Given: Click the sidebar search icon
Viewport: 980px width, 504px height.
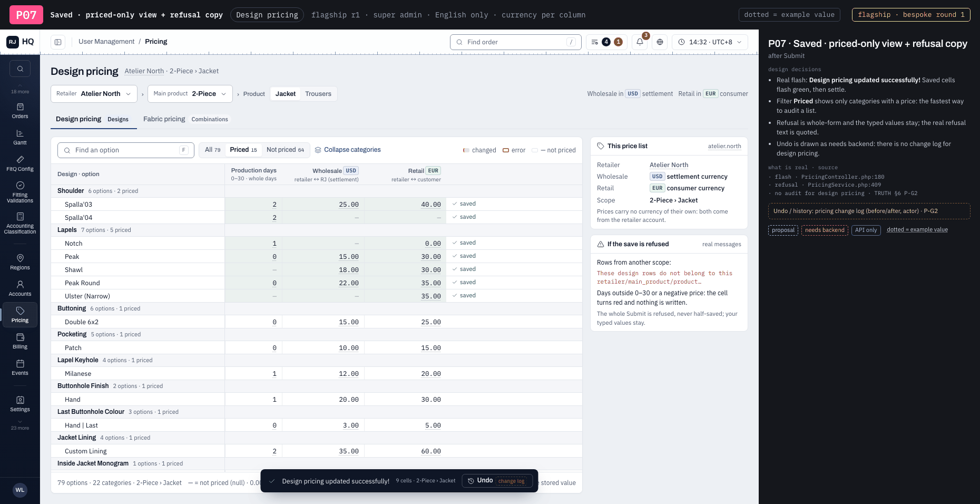Looking at the screenshot, I should pyautogui.click(x=20, y=69).
